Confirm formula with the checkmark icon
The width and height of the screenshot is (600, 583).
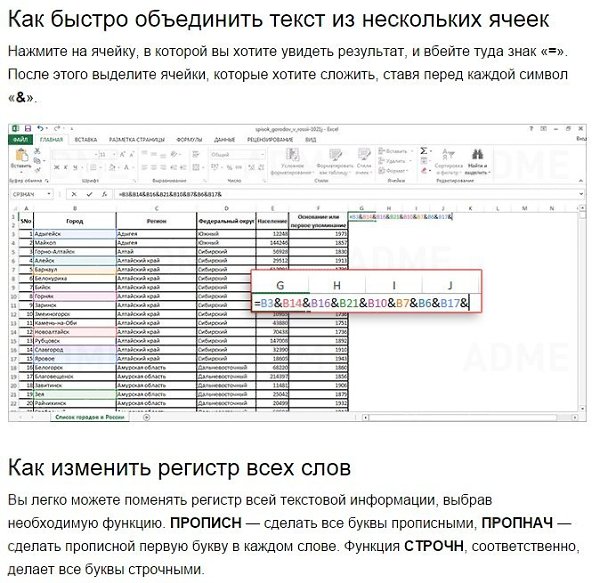(89, 194)
